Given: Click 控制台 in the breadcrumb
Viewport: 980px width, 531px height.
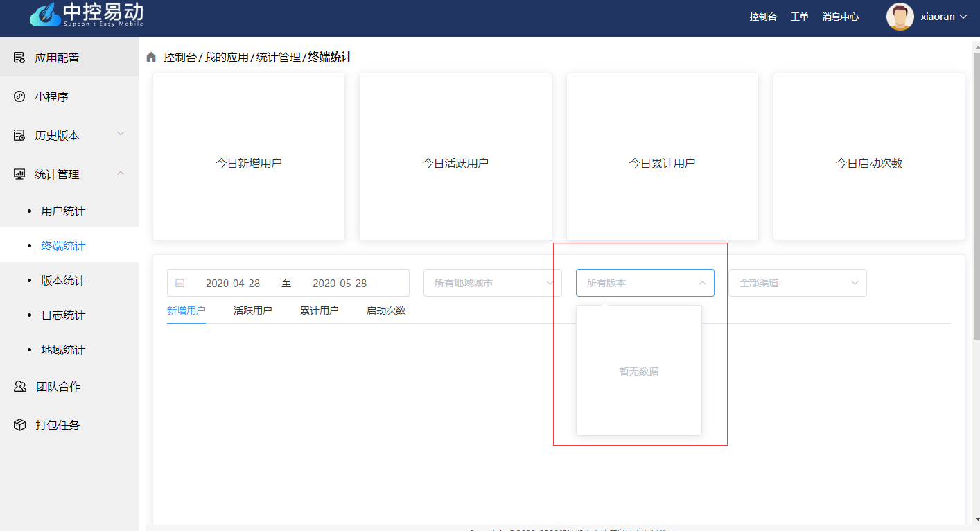Looking at the screenshot, I should pos(180,57).
